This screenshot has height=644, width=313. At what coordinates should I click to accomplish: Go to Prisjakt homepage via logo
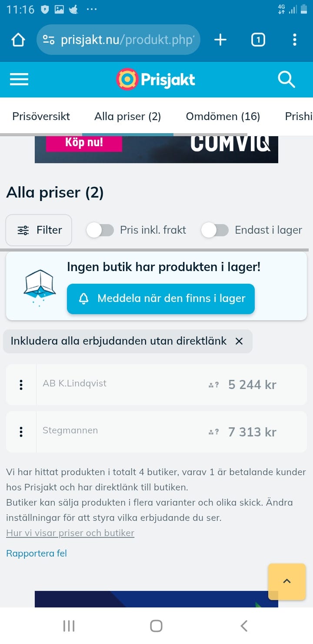[156, 80]
